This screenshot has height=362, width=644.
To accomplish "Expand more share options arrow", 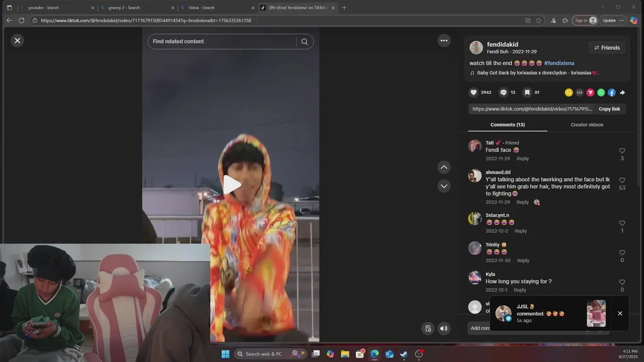I will pyautogui.click(x=622, y=93).
